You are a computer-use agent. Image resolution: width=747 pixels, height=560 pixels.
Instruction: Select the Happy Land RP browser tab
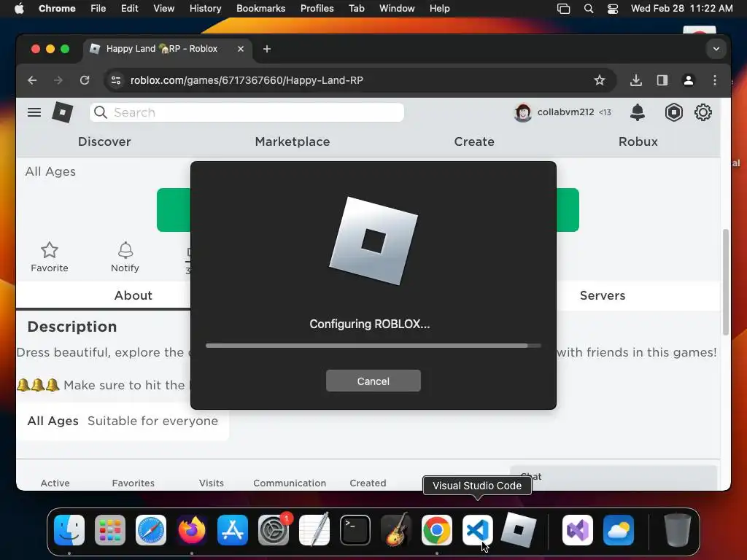168,49
